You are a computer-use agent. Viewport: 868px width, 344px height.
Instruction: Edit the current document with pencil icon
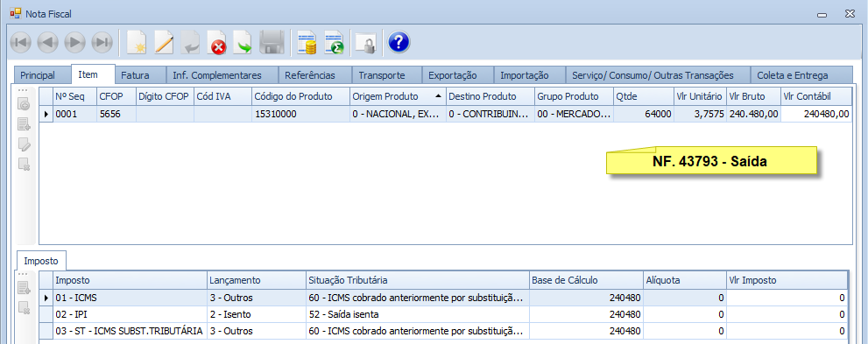[x=165, y=43]
